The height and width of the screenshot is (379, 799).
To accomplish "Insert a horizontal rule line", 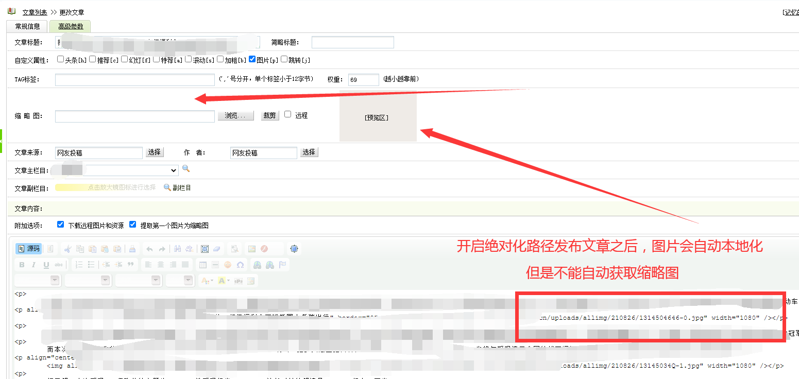I will coord(215,264).
